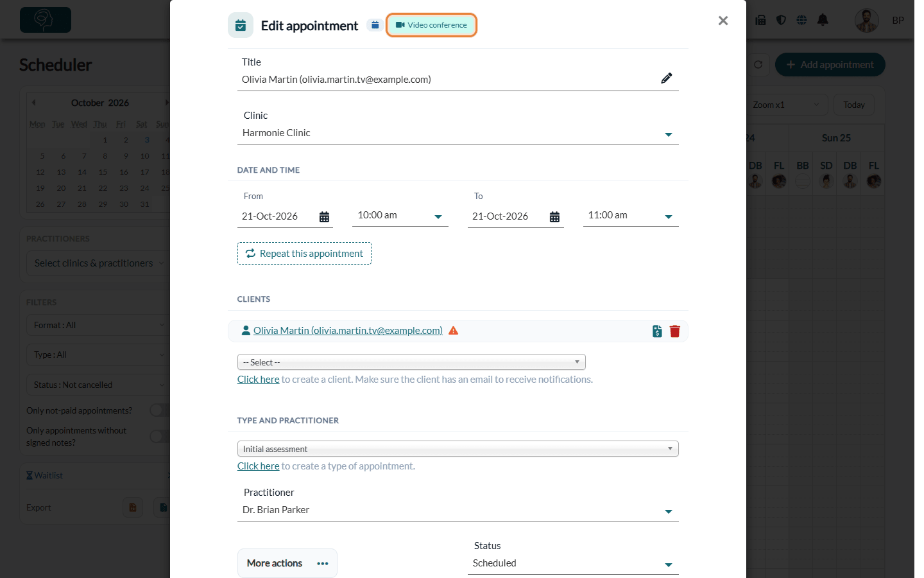Open the Initial assessment type dropdown
The image size is (924, 578).
click(x=458, y=449)
